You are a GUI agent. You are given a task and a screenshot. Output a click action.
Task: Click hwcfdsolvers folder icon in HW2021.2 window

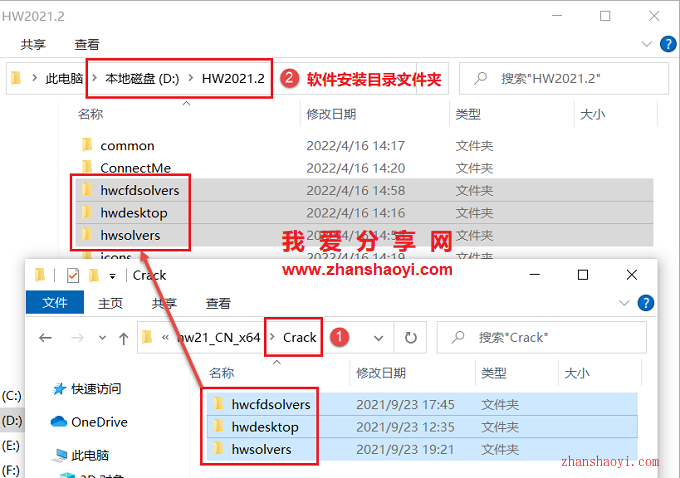click(87, 190)
